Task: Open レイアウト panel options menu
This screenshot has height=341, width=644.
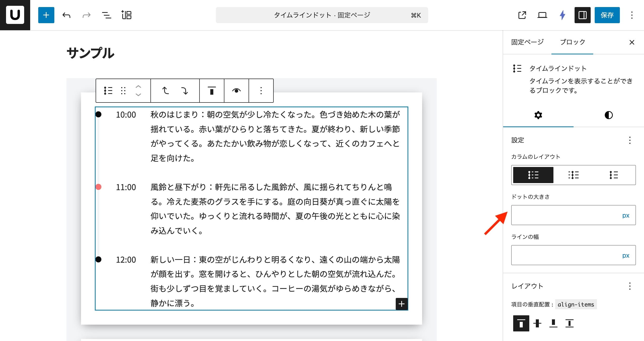Action: (630, 286)
